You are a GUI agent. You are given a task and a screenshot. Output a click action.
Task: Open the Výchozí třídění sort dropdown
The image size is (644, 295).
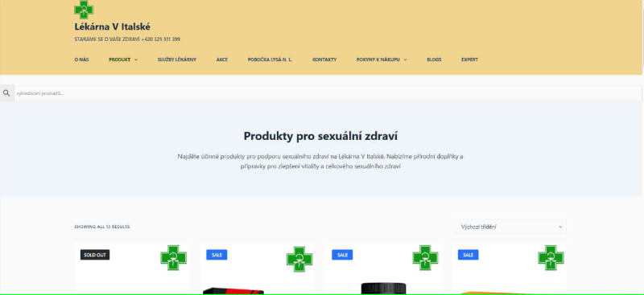click(x=510, y=227)
